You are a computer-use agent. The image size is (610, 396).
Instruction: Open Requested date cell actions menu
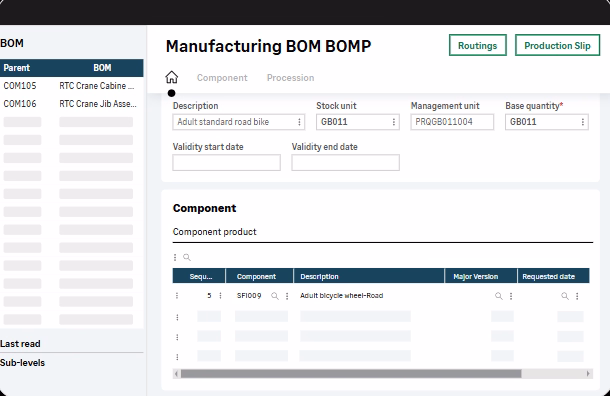click(x=577, y=296)
